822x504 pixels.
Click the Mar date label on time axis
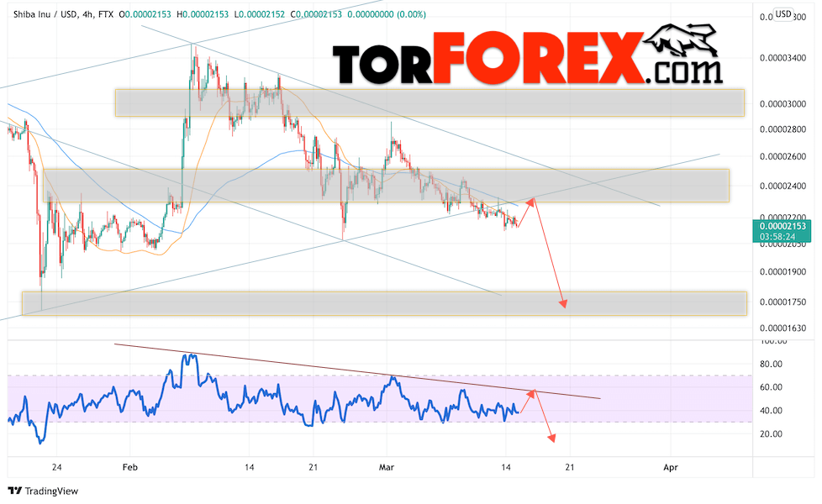coord(387,467)
